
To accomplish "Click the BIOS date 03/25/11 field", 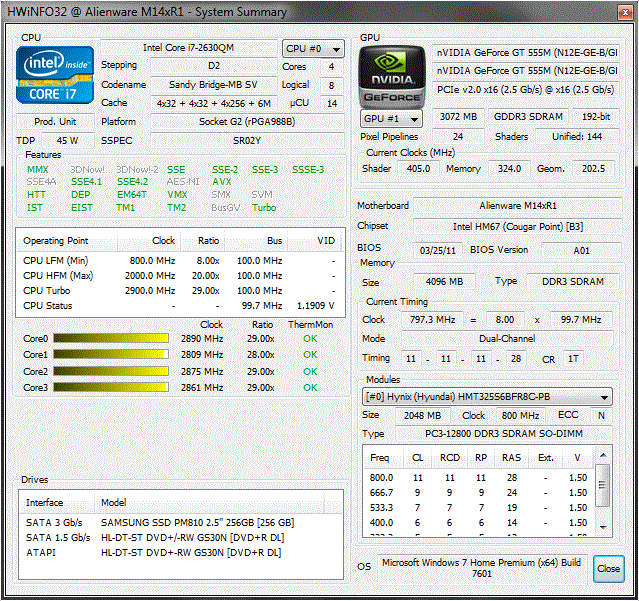I will pos(438,250).
